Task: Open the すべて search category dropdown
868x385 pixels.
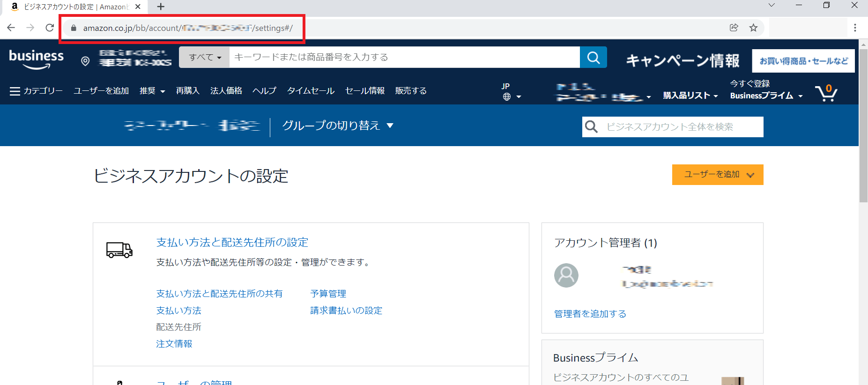Action: [204, 57]
